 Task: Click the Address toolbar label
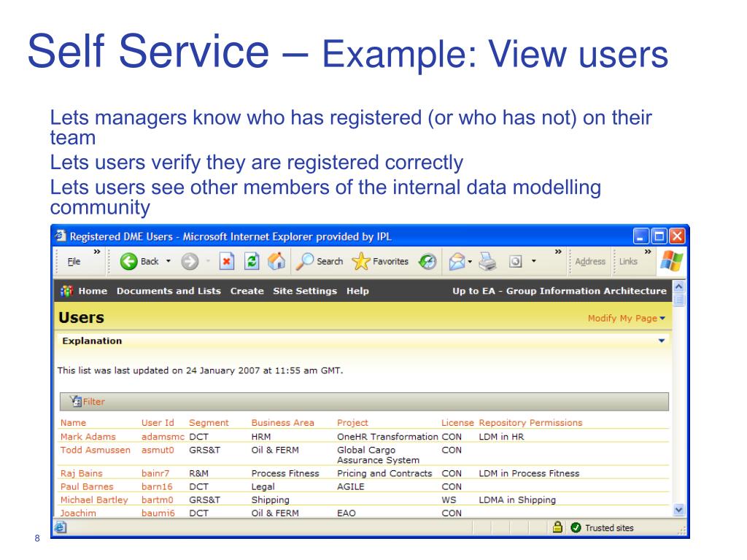[590, 262]
